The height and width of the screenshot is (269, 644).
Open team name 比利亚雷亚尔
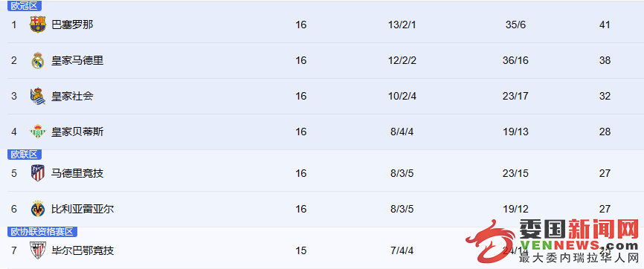[83, 209]
